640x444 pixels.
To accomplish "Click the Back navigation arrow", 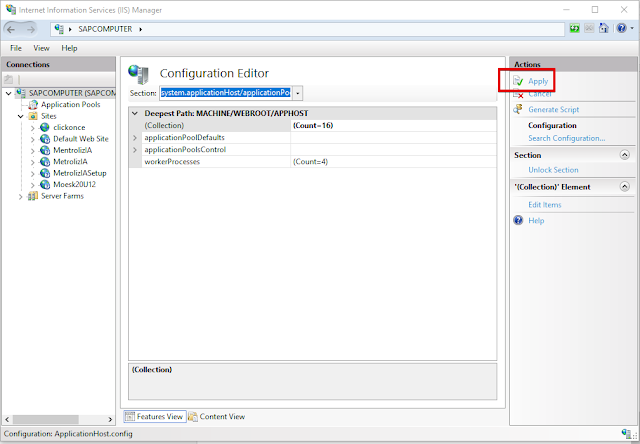I will [11, 29].
